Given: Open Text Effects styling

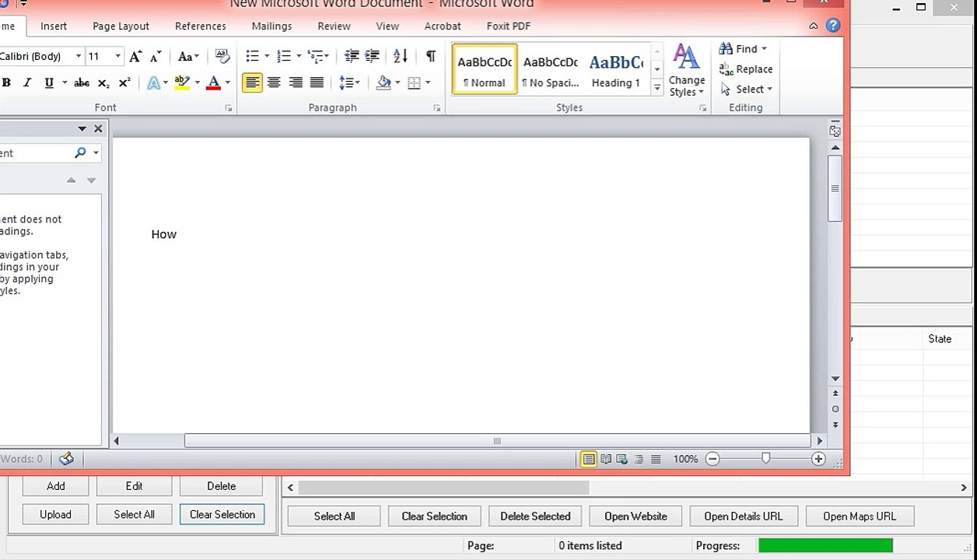Looking at the screenshot, I should pyautogui.click(x=153, y=82).
